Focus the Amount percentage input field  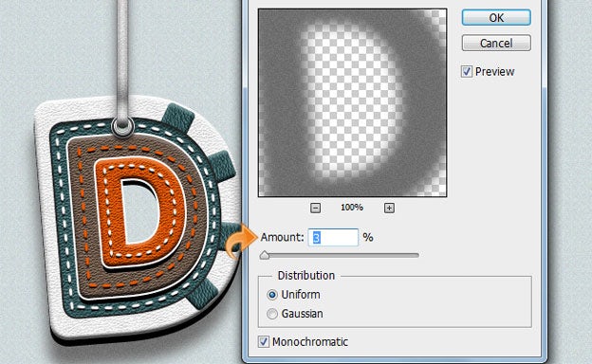[333, 237]
